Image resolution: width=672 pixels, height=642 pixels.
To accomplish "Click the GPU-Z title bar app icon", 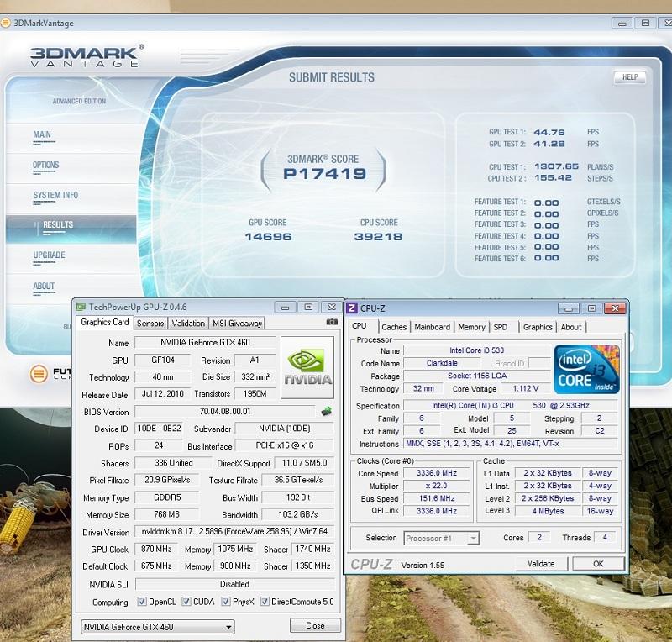I will (x=81, y=307).
